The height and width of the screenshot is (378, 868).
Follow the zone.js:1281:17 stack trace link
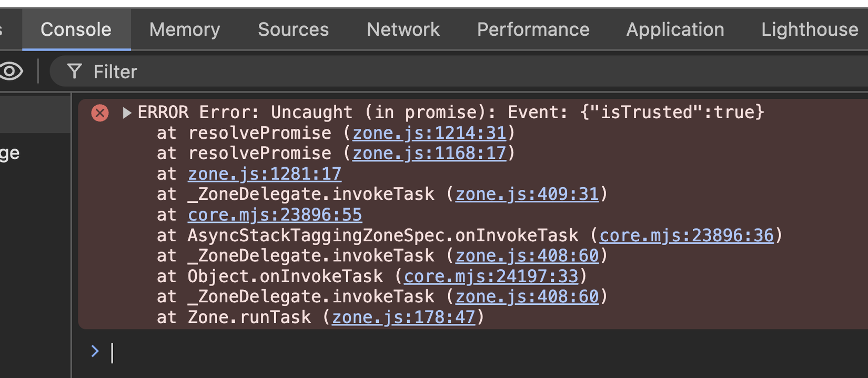click(x=264, y=173)
